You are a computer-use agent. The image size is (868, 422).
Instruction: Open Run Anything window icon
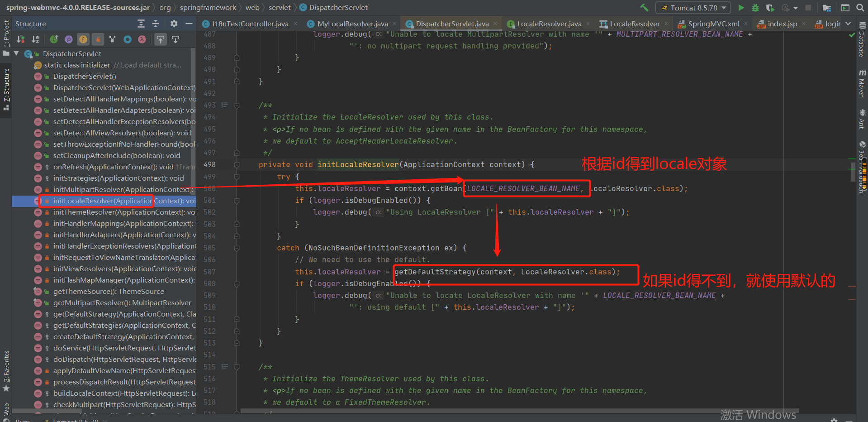pos(845,8)
